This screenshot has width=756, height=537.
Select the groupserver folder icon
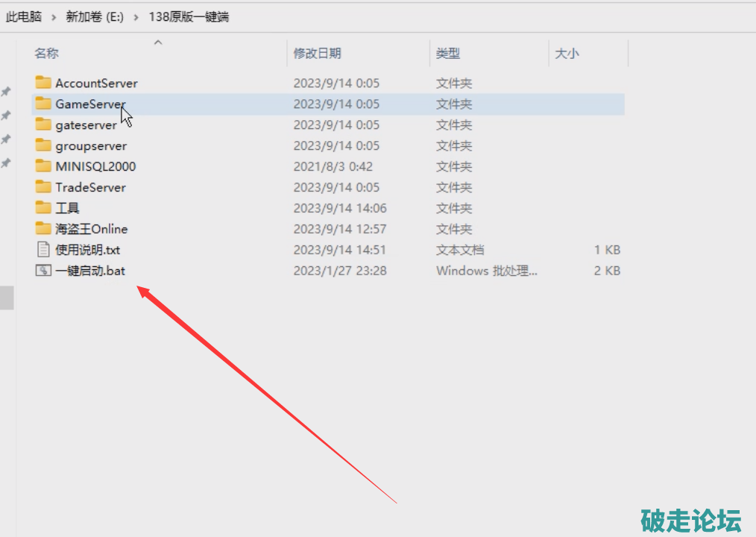click(x=43, y=145)
